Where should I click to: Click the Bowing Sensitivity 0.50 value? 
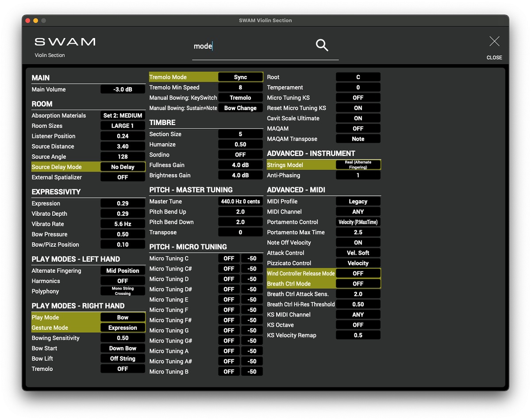point(123,338)
